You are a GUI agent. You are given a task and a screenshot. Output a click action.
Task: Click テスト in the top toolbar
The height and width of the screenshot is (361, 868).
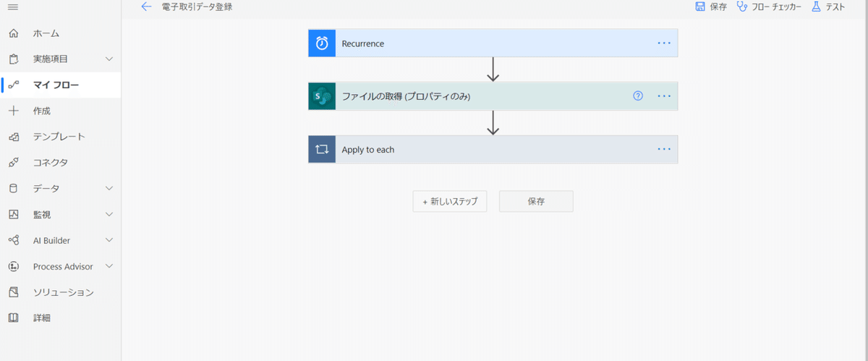[835, 7]
